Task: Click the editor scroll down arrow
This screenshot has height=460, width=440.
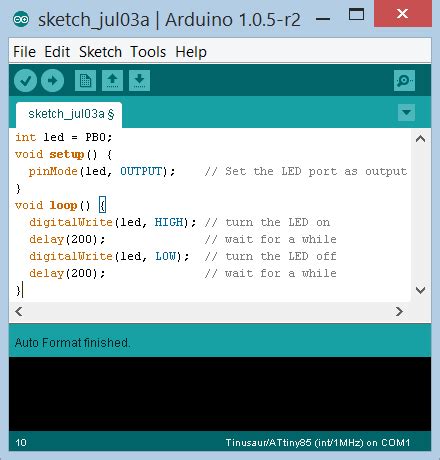Action: (421, 290)
